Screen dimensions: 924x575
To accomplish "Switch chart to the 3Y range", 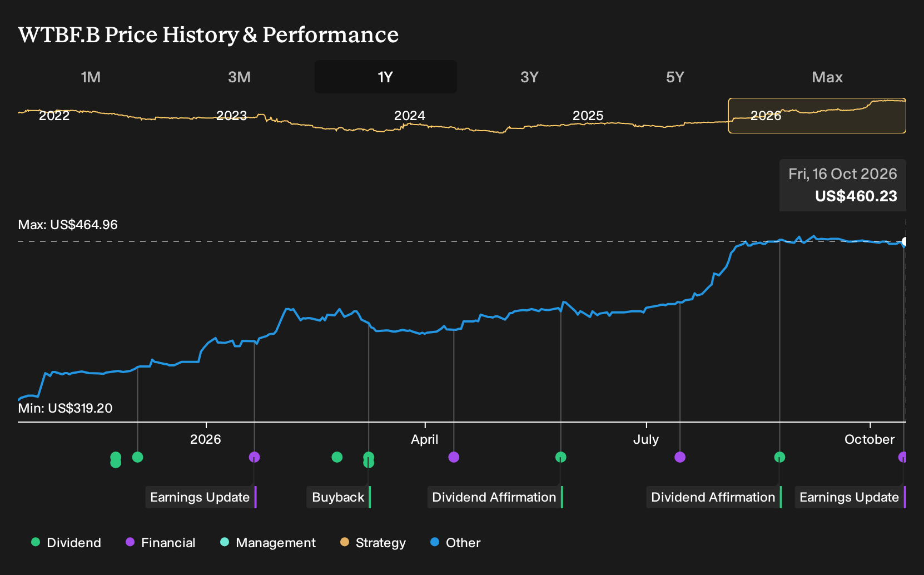I will (x=529, y=77).
